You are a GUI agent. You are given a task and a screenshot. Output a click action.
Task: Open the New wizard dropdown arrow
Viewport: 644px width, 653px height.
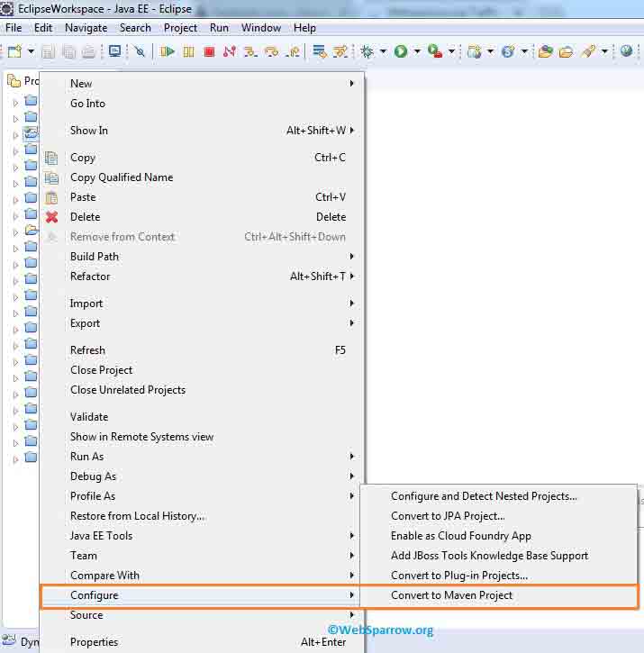pos(31,51)
